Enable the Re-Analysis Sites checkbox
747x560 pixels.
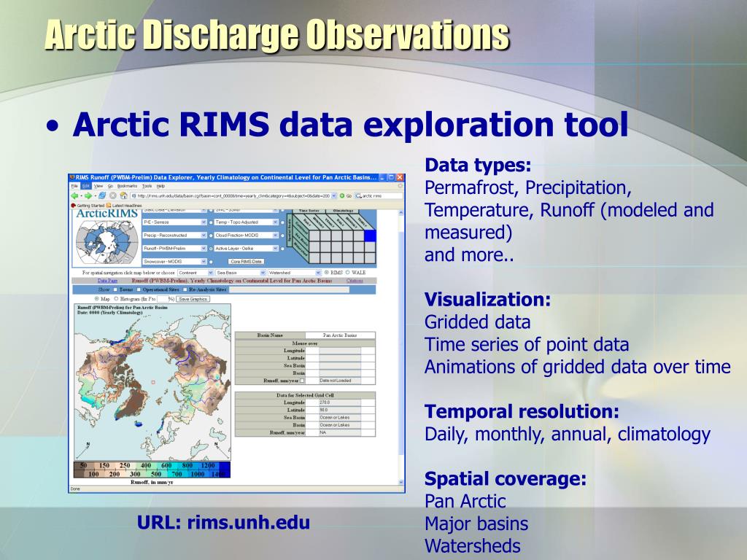click(x=185, y=289)
